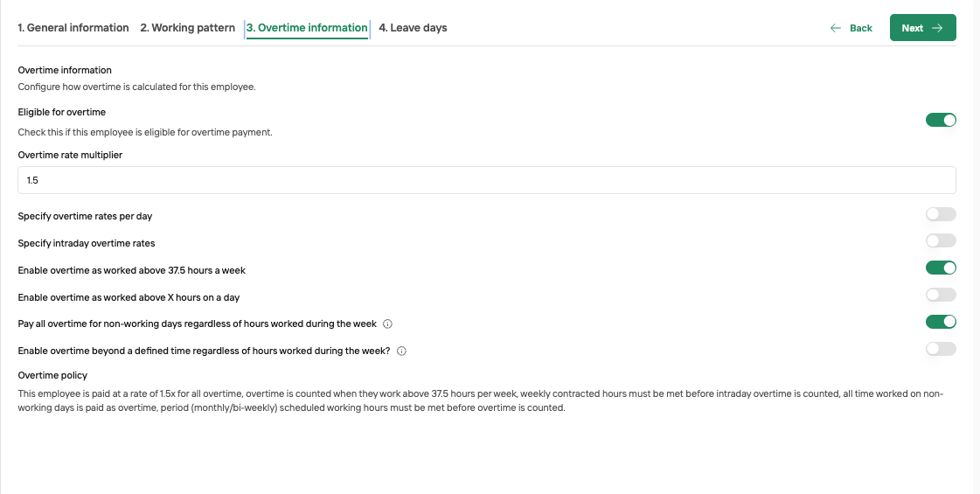Disable the Eligible for overtime toggle
The height and width of the screenshot is (494, 980).
coord(941,120)
